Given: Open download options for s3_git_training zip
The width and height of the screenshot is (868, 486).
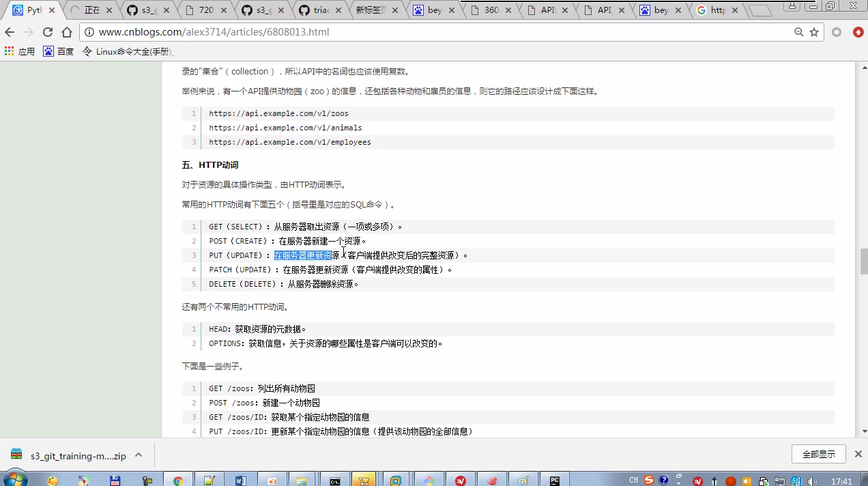Looking at the screenshot, I should (139, 455).
